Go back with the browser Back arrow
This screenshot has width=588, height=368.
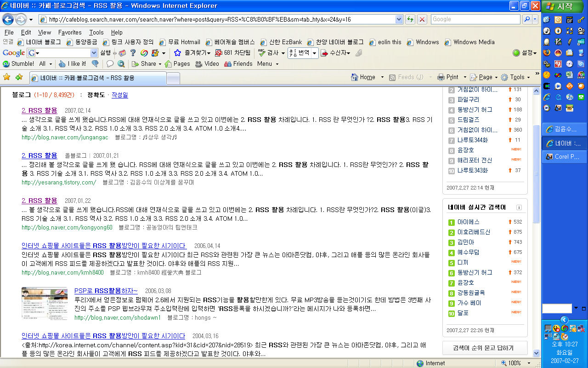(x=8, y=19)
